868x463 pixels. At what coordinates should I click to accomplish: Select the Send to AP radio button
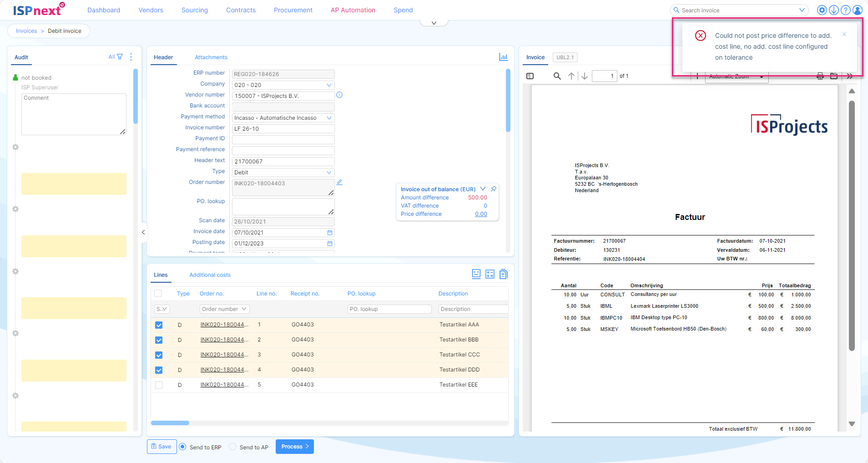click(232, 447)
